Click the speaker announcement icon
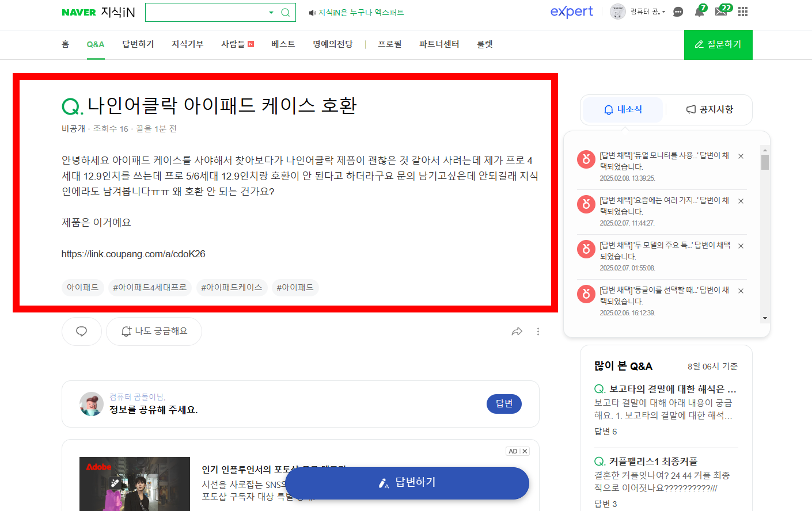This screenshot has width=812, height=511. (312, 13)
